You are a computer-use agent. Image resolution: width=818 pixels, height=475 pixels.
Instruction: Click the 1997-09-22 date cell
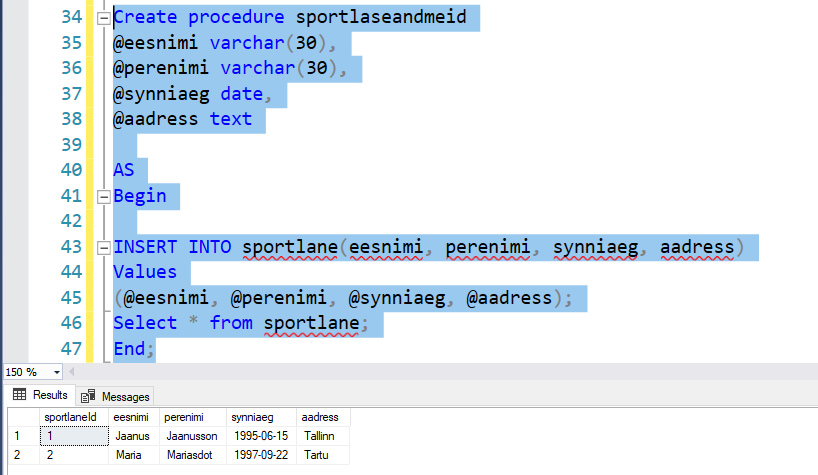[261, 455]
